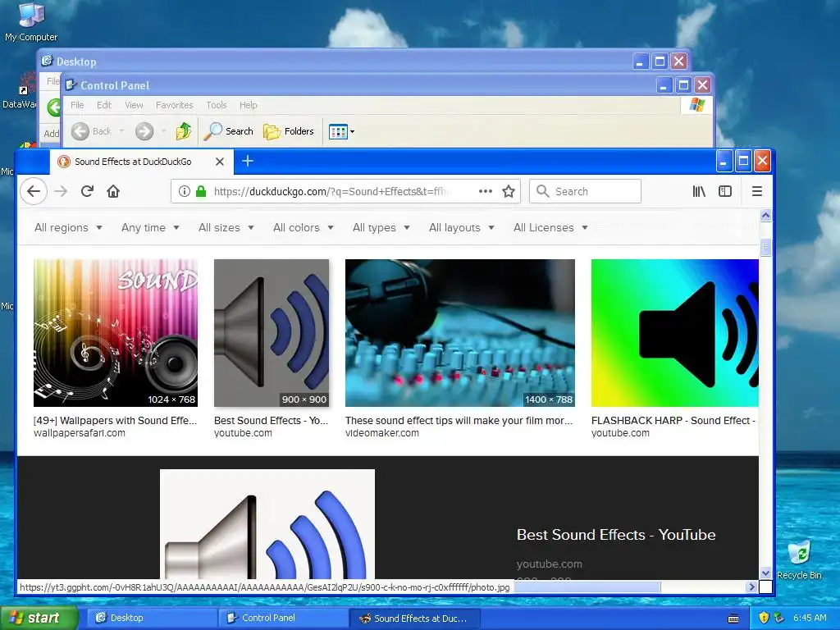This screenshot has width=840, height=630.
Task: Go back in Firefox
Action: pyautogui.click(x=34, y=191)
